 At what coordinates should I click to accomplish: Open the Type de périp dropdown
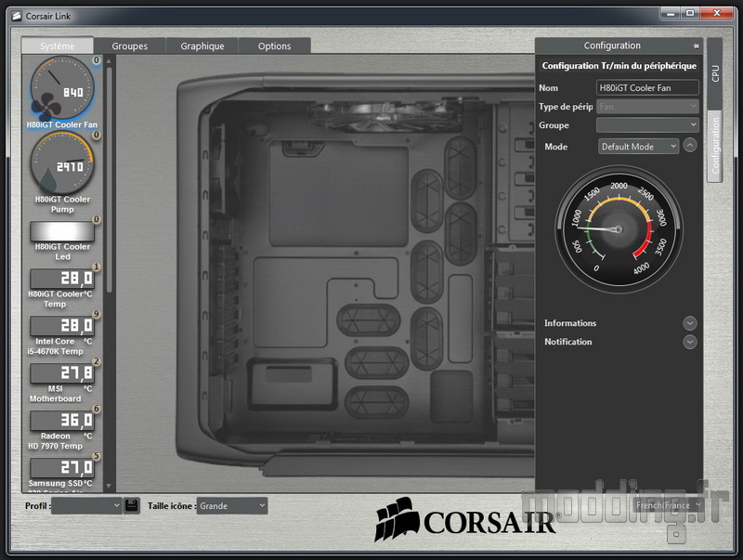647,107
